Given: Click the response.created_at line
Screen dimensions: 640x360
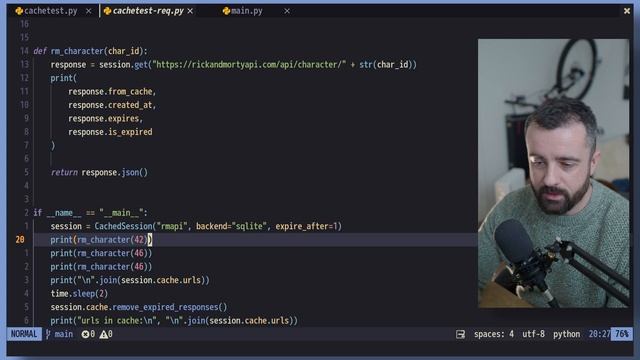Looking at the screenshot, I should (112, 105).
